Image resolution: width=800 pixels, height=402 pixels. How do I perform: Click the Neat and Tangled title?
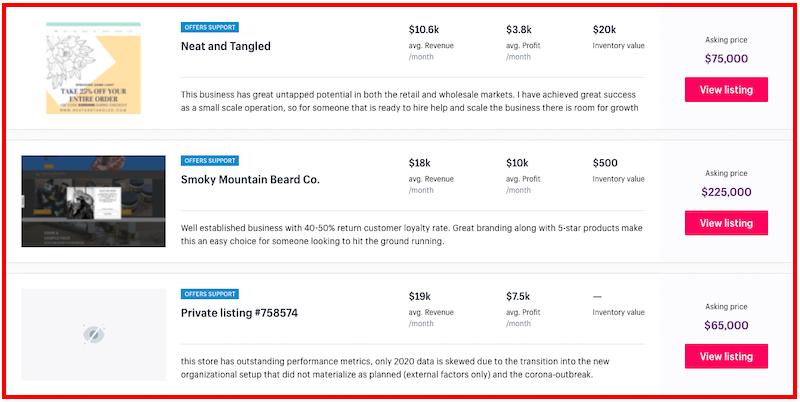click(226, 46)
